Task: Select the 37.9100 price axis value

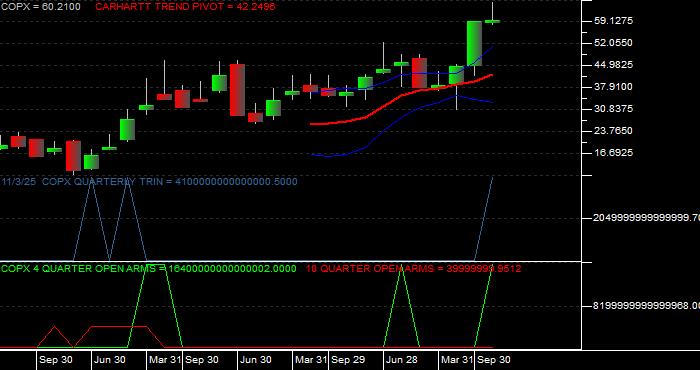Action: [x=613, y=87]
